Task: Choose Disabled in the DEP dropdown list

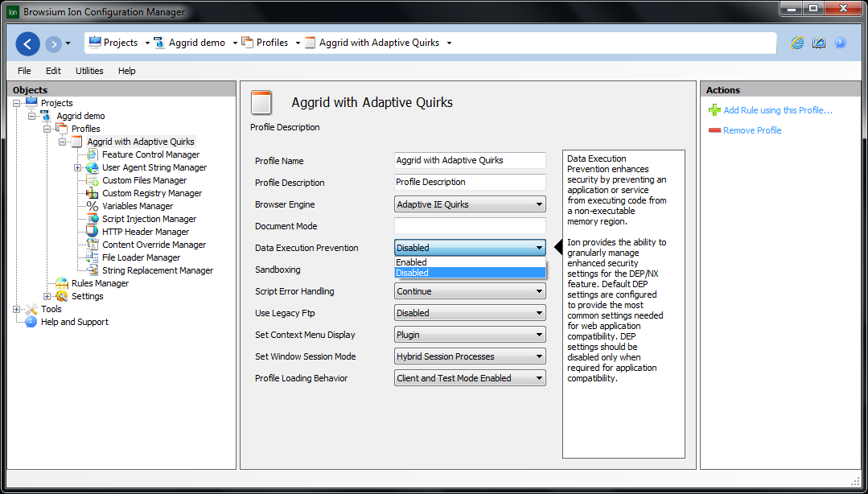Action: tap(470, 273)
